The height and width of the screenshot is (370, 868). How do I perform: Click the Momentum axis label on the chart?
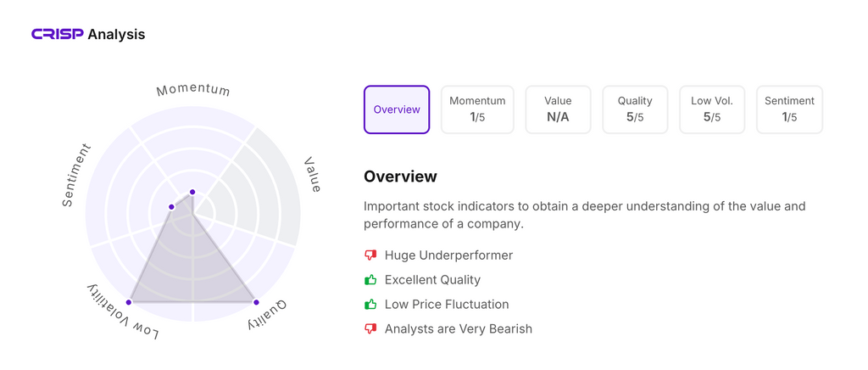[193, 90]
